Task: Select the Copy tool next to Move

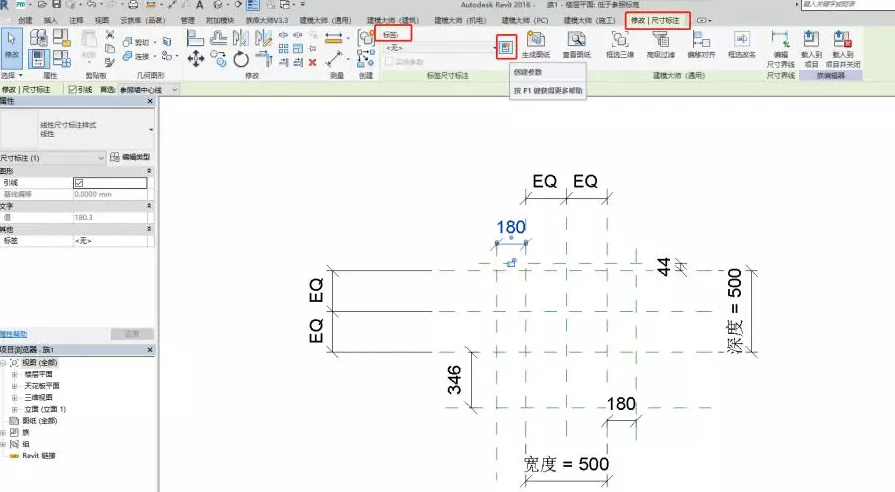Action: (x=218, y=58)
